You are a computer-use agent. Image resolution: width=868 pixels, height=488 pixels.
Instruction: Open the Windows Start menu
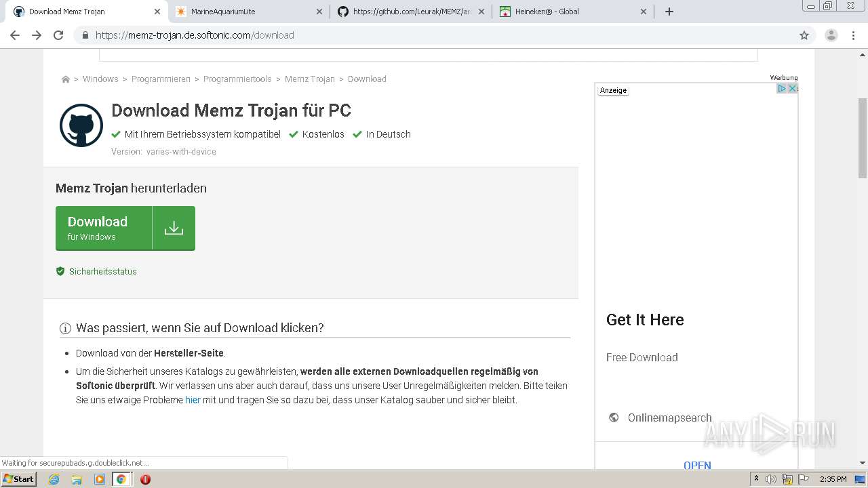point(19,479)
